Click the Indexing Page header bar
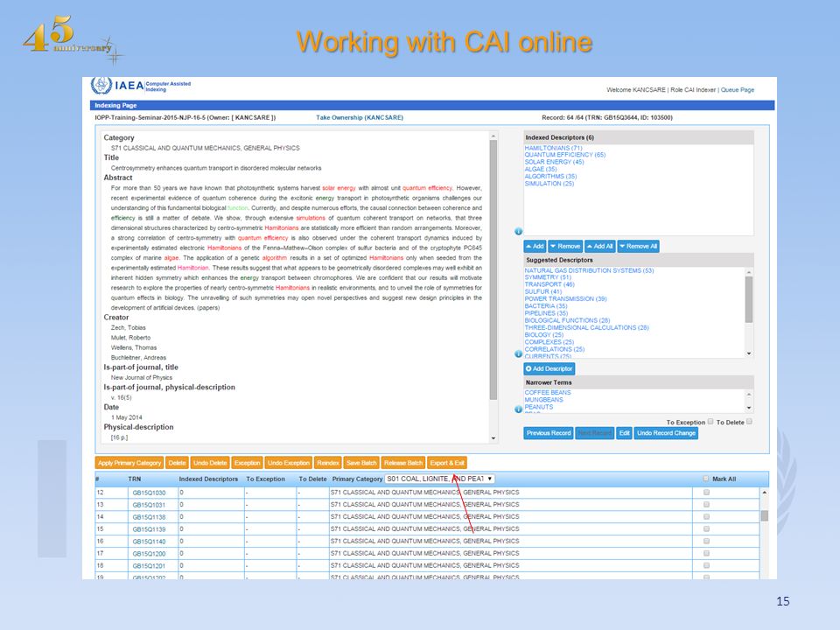840x630 pixels. click(x=431, y=106)
